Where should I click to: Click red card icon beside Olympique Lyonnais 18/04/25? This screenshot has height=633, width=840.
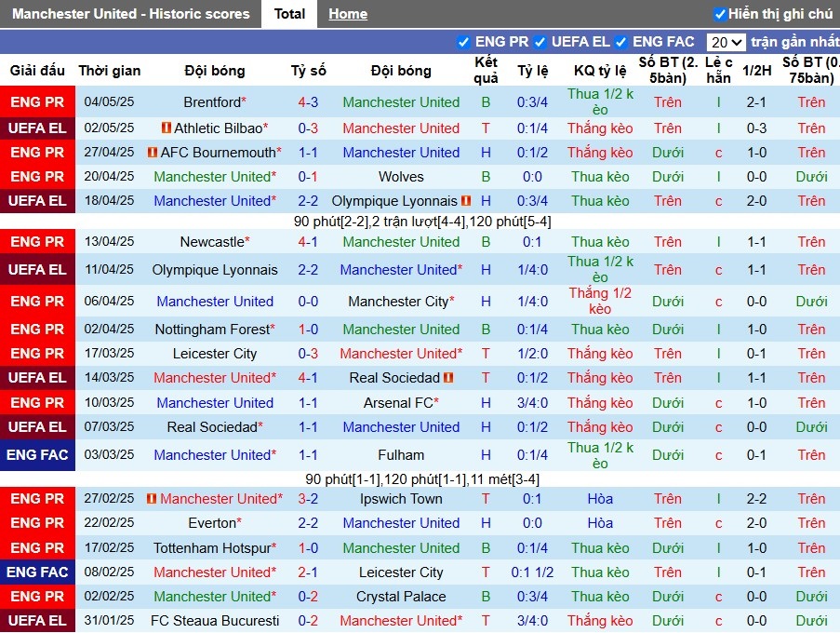click(x=466, y=201)
